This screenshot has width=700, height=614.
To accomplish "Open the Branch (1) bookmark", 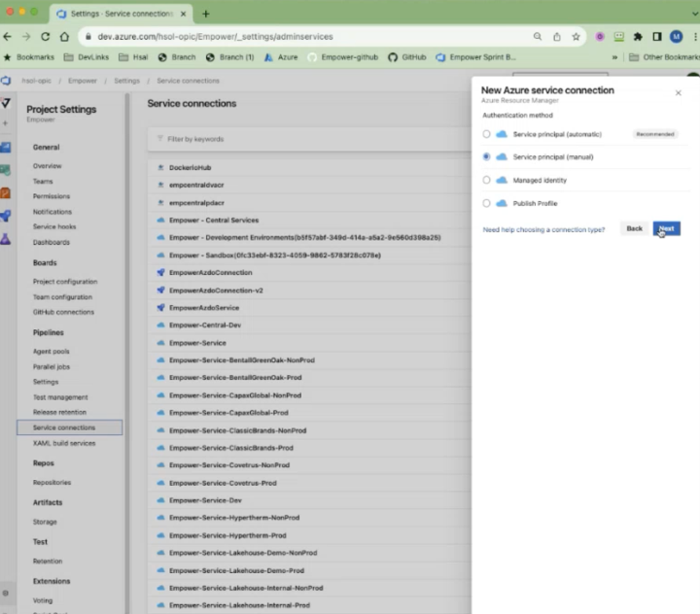I will pos(229,57).
